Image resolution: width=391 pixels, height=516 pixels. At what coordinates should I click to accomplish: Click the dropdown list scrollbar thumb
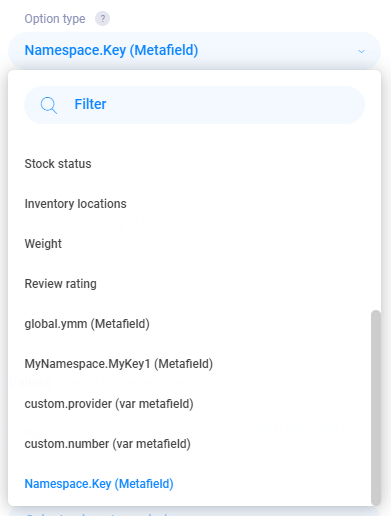point(376,408)
